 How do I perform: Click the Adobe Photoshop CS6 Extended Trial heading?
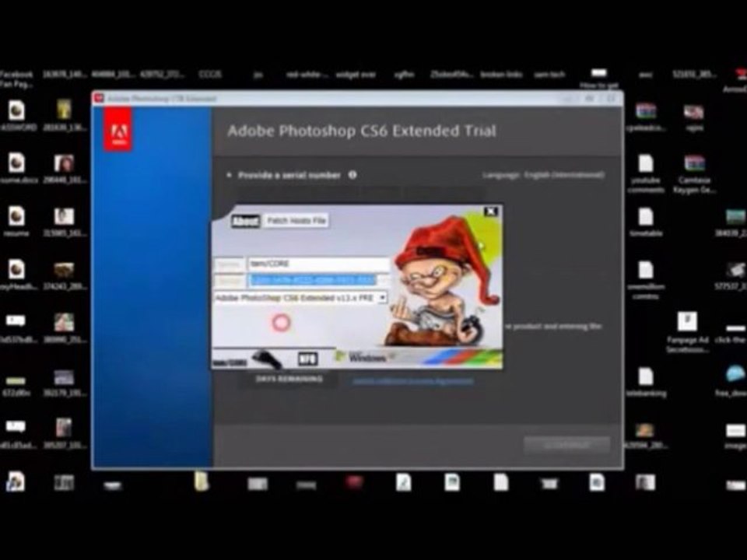362,131
